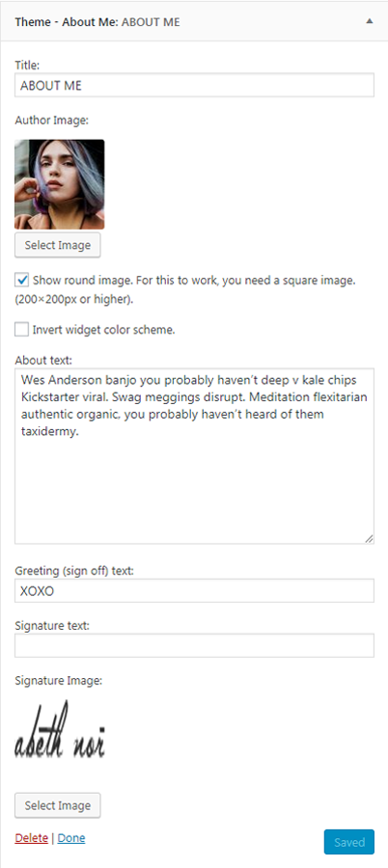Grab the textarea resize handle corner

pyautogui.click(x=369, y=538)
